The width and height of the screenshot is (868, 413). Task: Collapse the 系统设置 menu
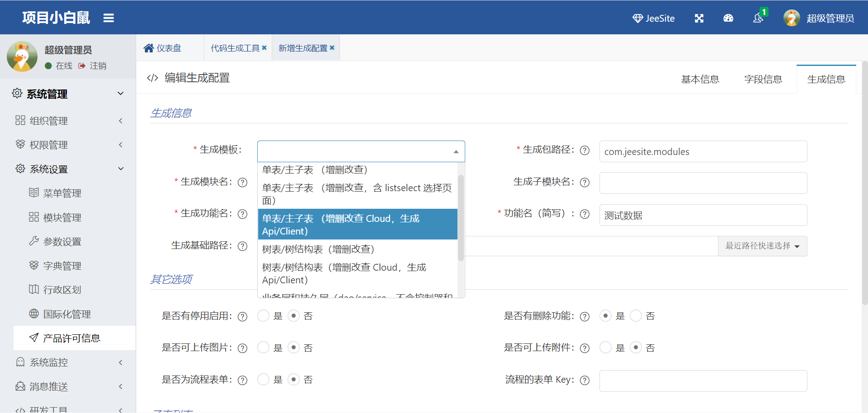point(68,169)
